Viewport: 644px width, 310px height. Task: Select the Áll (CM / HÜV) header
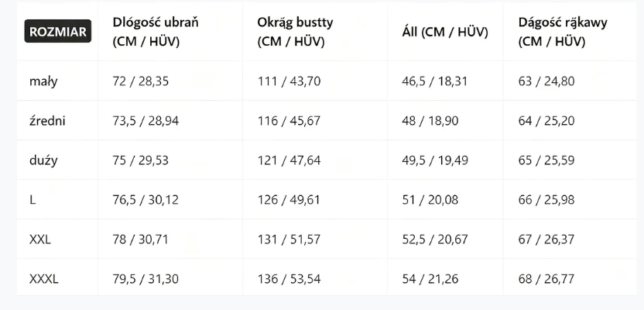click(x=444, y=32)
